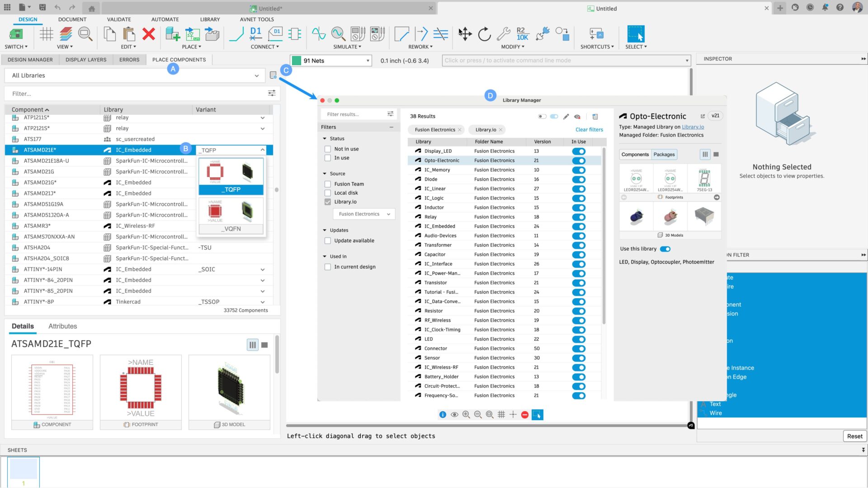Click the component Filter input field
The height and width of the screenshot is (488, 868).
136,94
